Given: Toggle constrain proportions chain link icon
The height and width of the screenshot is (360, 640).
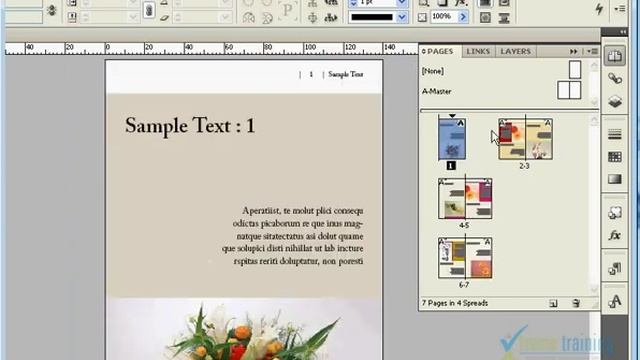Looking at the screenshot, I should (149, 10).
